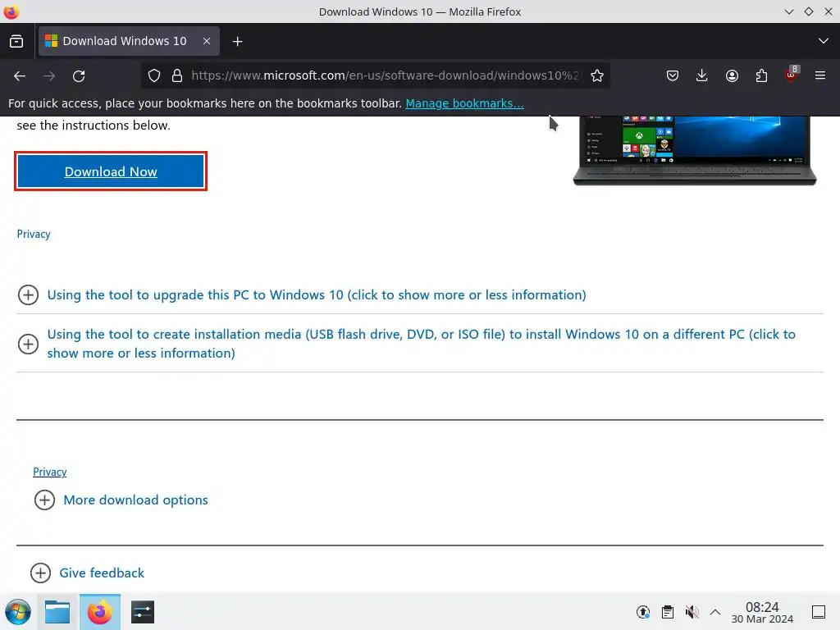Viewport: 840px width, 630px height.
Task: Open the clipboard tray icon
Action: 668,612
